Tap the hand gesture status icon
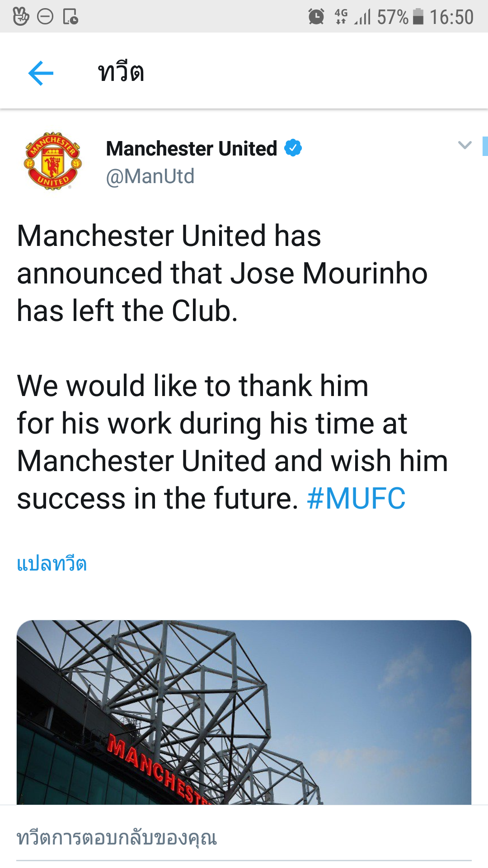 21,17
